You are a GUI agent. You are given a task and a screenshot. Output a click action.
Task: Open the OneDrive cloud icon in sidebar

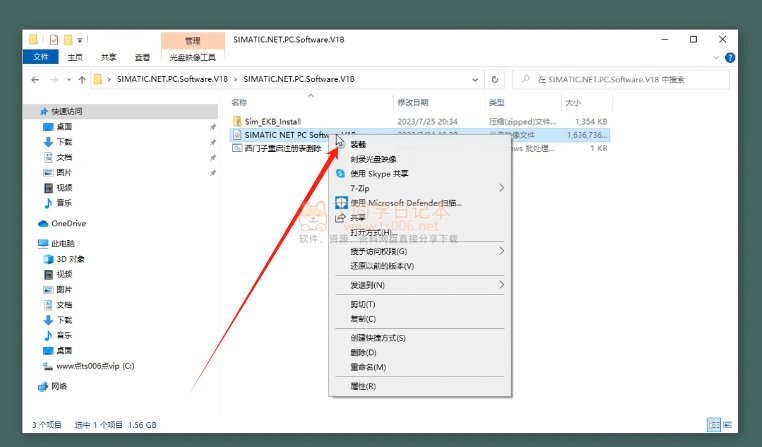[43, 224]
